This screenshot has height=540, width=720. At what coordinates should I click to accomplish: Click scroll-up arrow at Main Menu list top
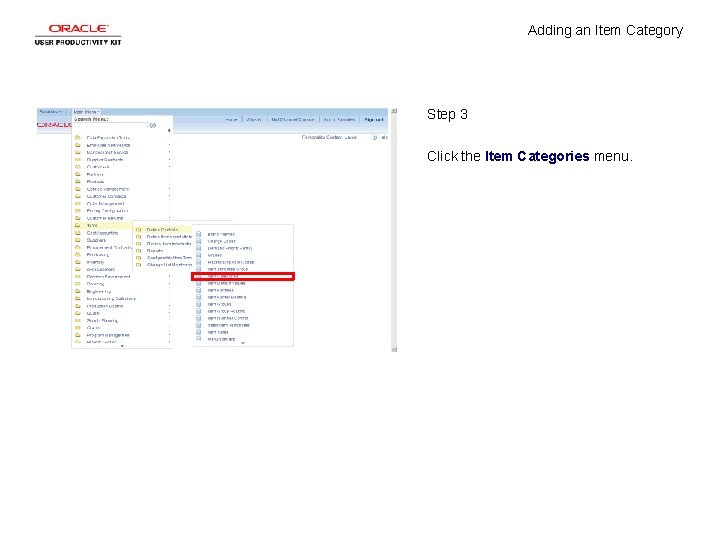[x=169, y=130]
